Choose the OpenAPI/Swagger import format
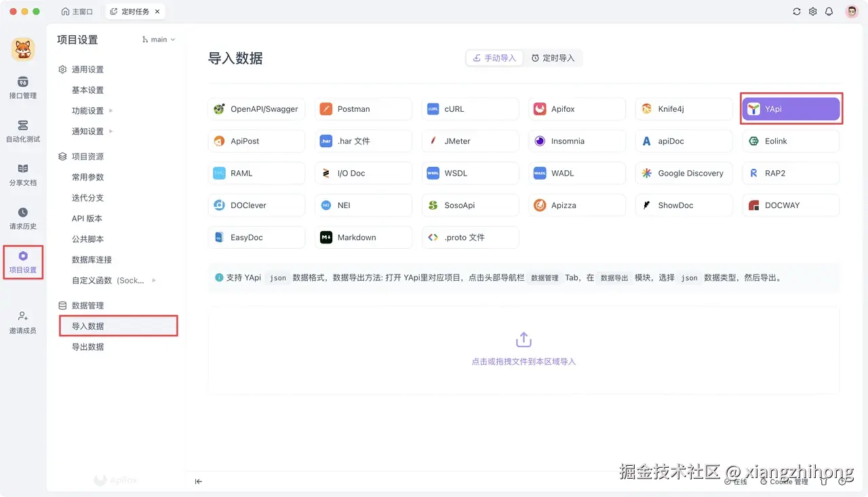868x497 pixels. click(x=257, y=109)
